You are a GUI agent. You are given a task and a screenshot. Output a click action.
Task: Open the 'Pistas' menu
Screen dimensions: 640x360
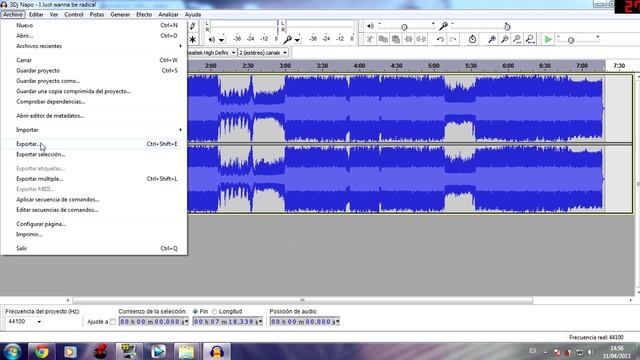pyautogui.click(x=97, y=14)
